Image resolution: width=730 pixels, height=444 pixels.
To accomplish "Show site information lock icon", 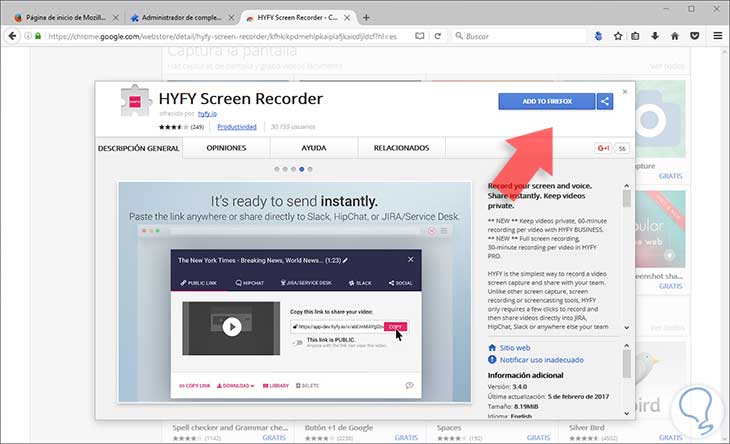I will pos(38,36).
